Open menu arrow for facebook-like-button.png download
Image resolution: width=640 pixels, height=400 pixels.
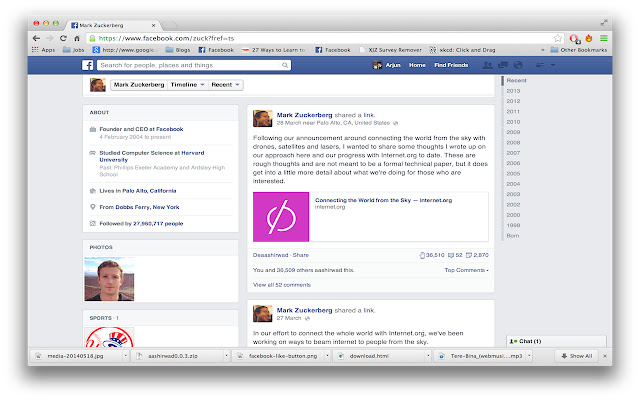(x=327, y=356)
